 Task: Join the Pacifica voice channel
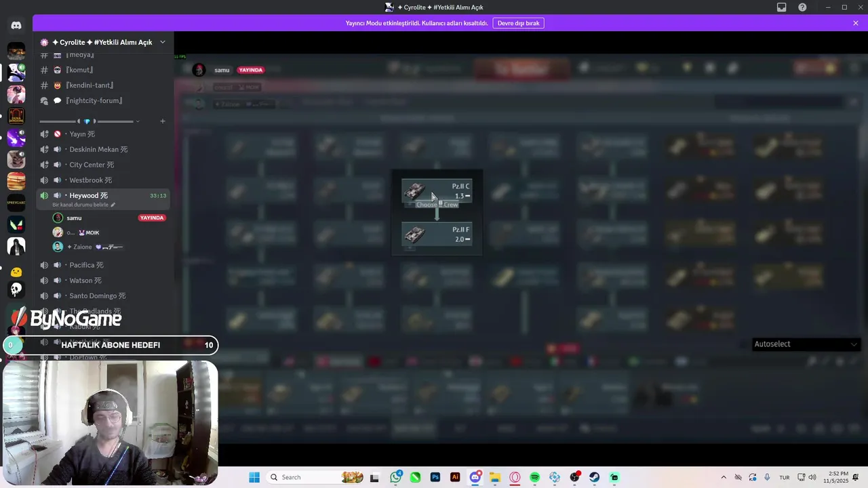(x=102, y=265)
